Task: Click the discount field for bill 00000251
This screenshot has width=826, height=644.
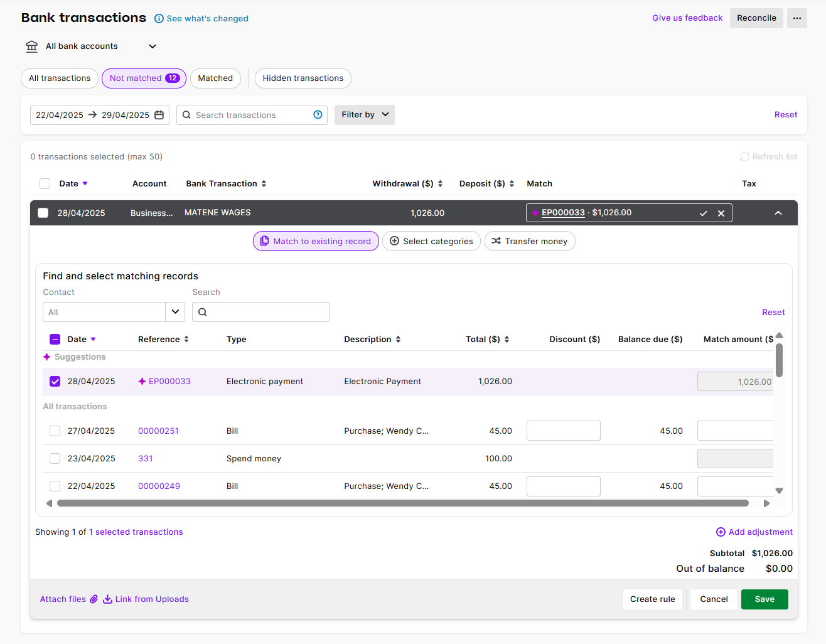Action: pyautogui.click(x=564, y=431)
